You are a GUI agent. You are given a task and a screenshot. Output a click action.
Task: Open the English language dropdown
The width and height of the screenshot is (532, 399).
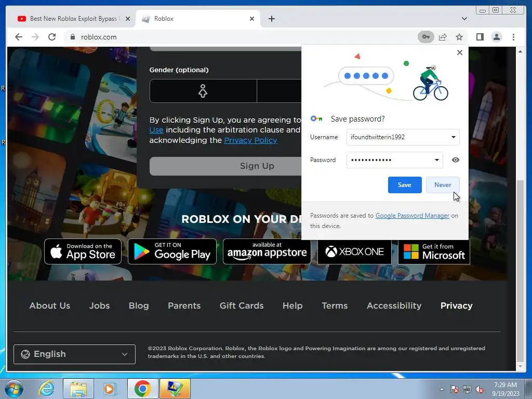click(74, 354)
